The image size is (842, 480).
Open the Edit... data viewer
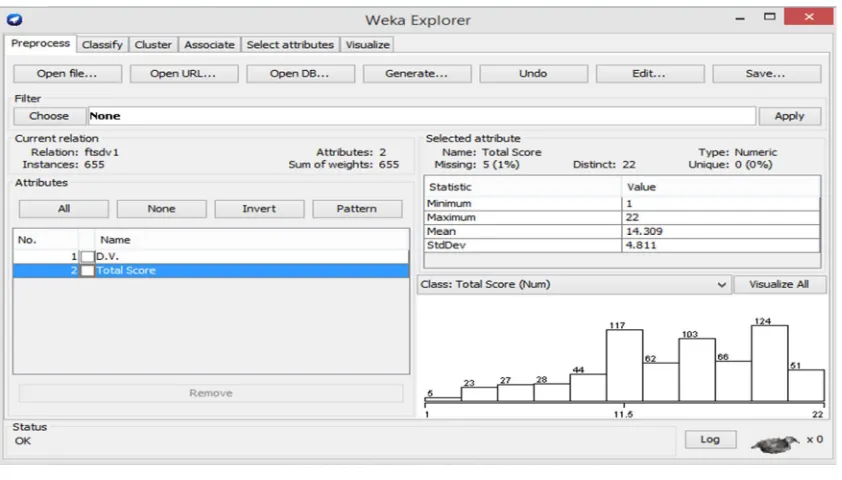click(650, 74)
